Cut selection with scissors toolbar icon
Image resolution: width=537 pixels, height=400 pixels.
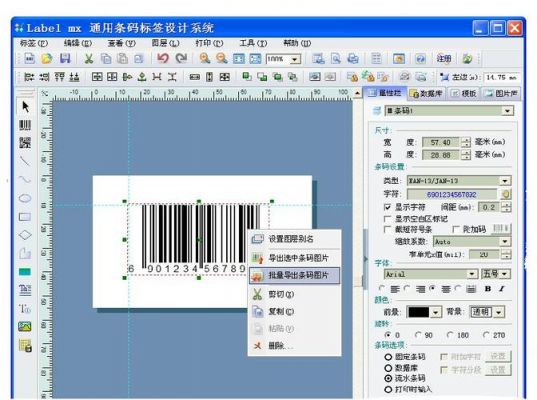pyautogui.click(x=89, y=59)
